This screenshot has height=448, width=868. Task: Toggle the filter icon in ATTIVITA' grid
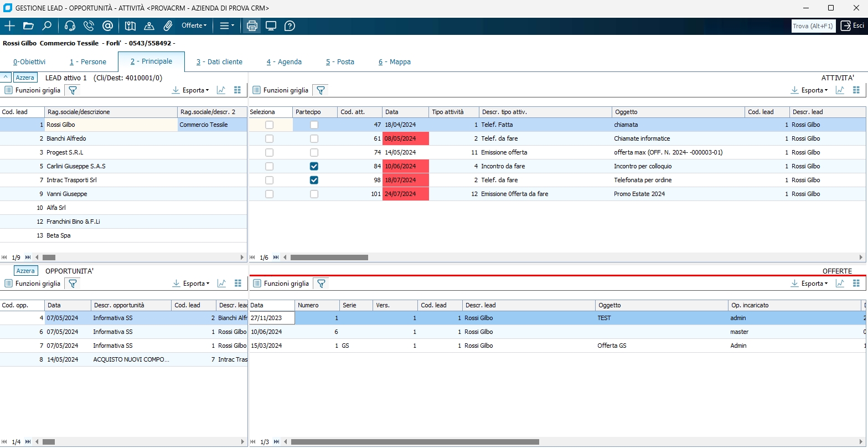320,90
